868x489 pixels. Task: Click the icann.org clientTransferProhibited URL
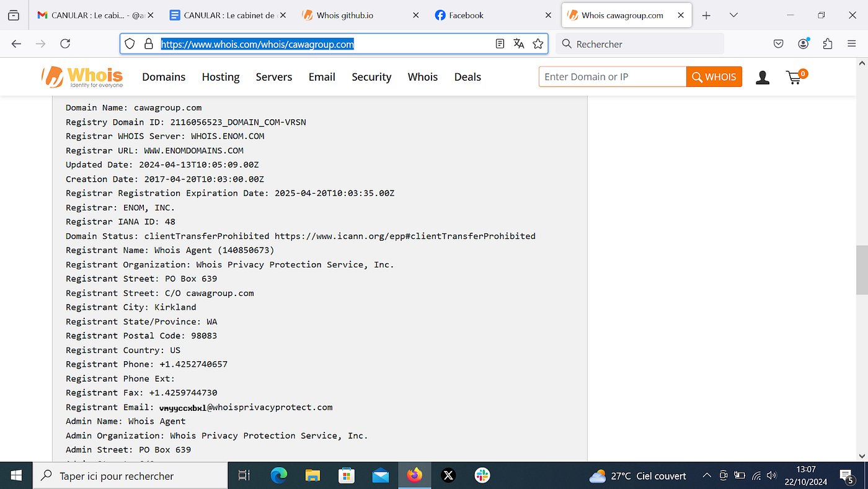pyautogui.click(x=405, y=236)
